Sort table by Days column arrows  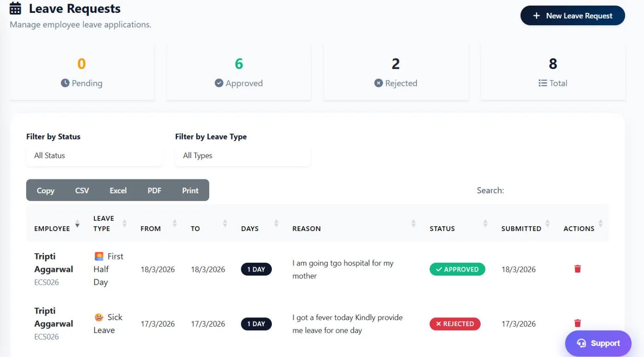coord(276,223)
